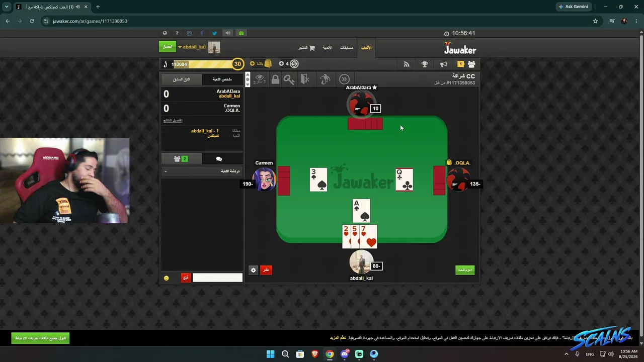Open the clubs menu tab

pos(327,48)
